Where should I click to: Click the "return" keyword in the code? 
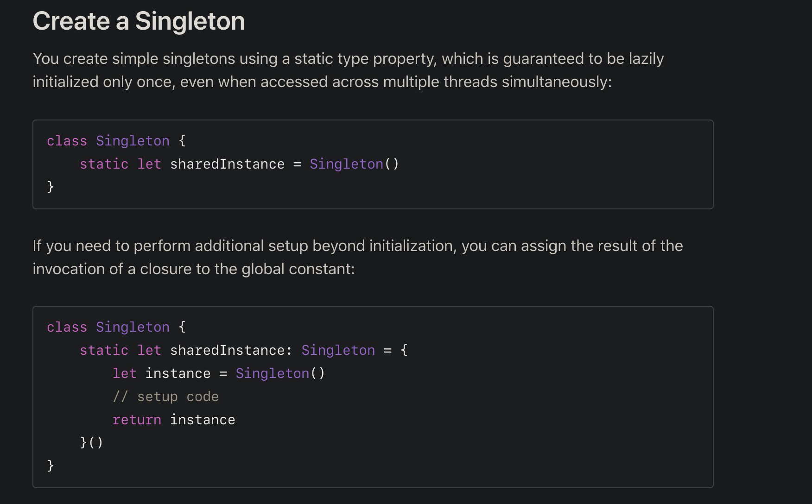137,420
